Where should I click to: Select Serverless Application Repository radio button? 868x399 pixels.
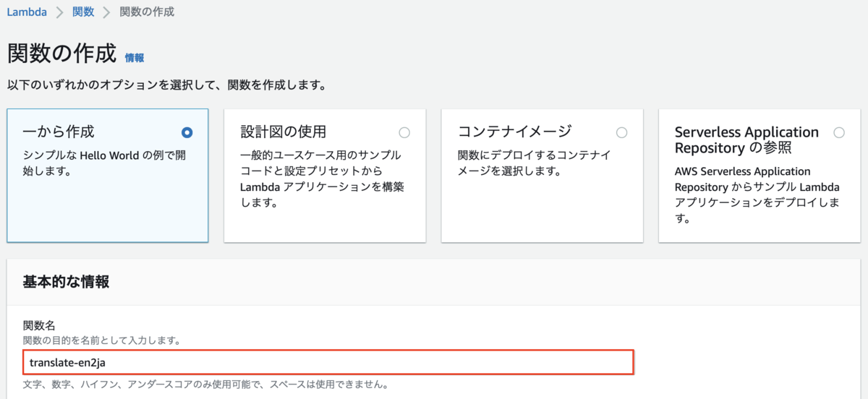pos(839,132)
